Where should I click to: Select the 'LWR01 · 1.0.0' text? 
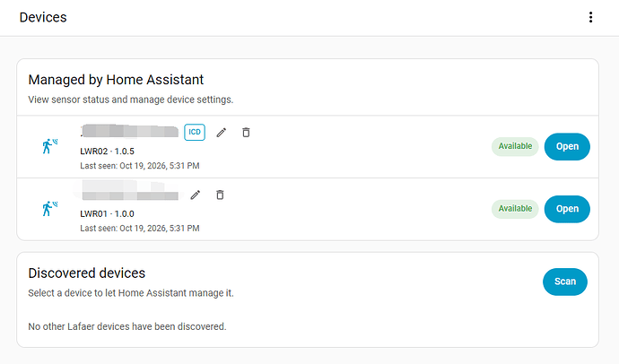(107, 214)
